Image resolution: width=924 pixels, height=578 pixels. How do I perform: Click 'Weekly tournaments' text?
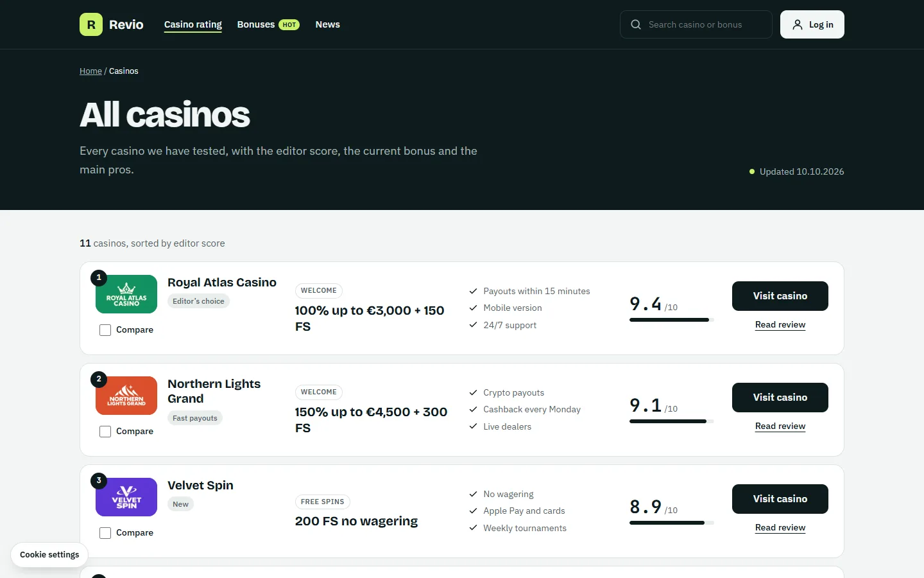tap(525, 529)
